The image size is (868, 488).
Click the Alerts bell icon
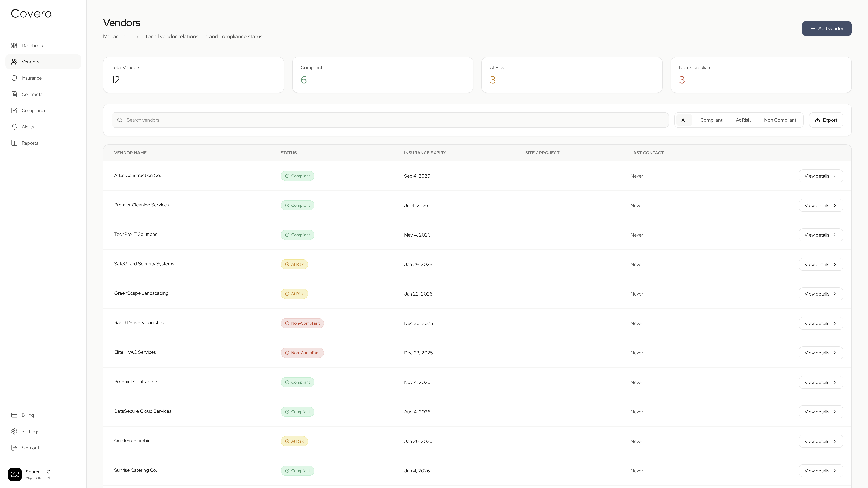(14, 127)
